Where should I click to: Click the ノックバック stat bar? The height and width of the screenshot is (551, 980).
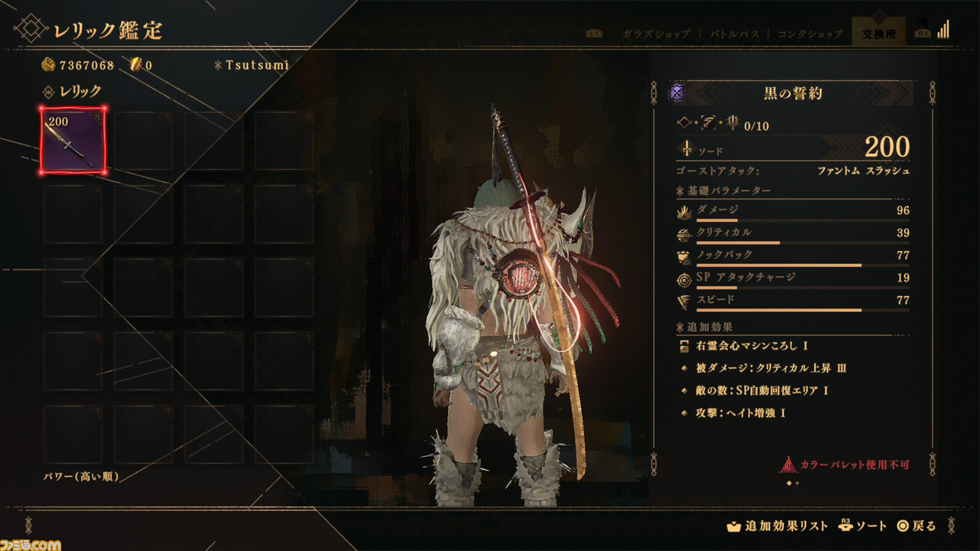pyautogui.click(x=802, y=266)
